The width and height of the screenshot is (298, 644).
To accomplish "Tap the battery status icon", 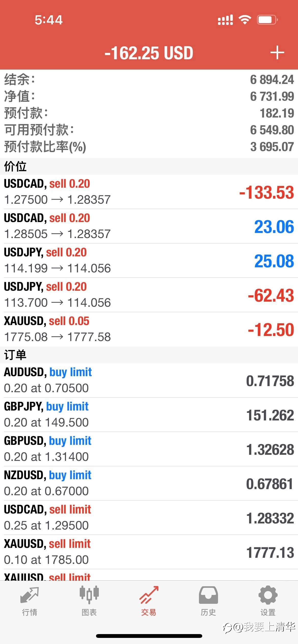I will pos(267,20).
